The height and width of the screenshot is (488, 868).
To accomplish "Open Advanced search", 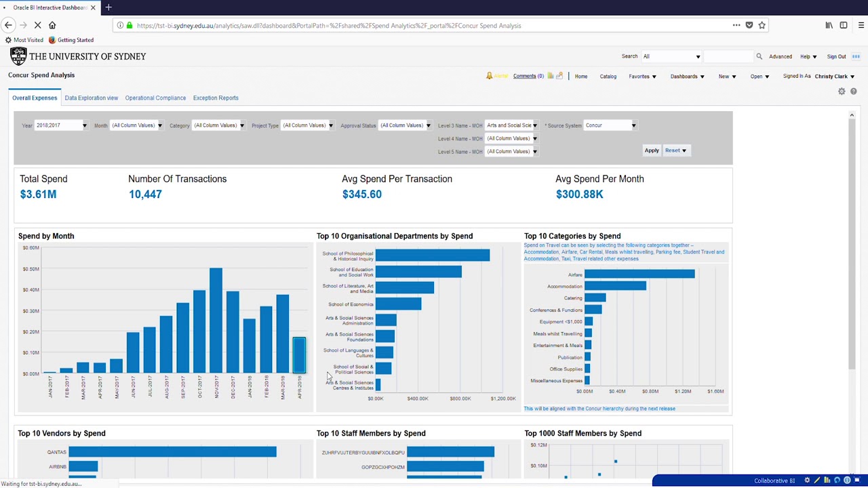I will pos(780,56).
